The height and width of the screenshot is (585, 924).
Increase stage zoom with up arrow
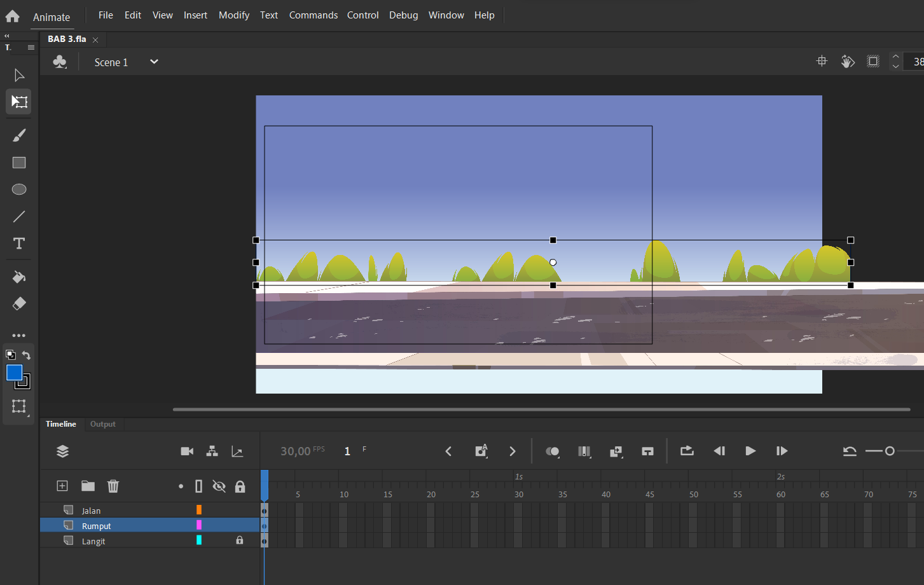(895, 57)
